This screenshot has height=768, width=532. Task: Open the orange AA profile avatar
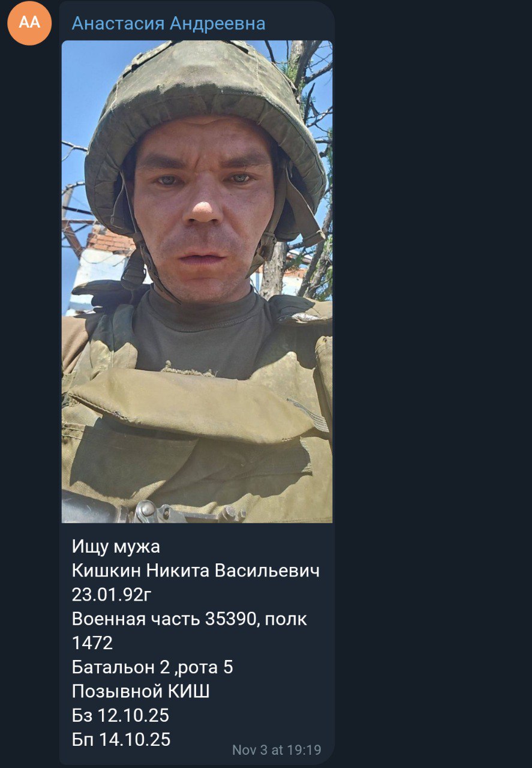point(29,23)
